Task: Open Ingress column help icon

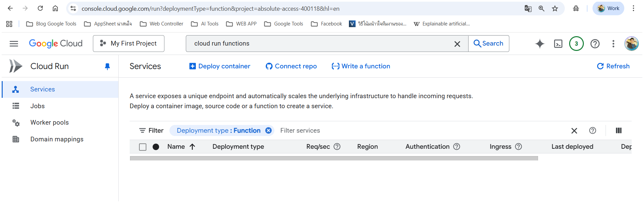Action: tap(518, 147)
